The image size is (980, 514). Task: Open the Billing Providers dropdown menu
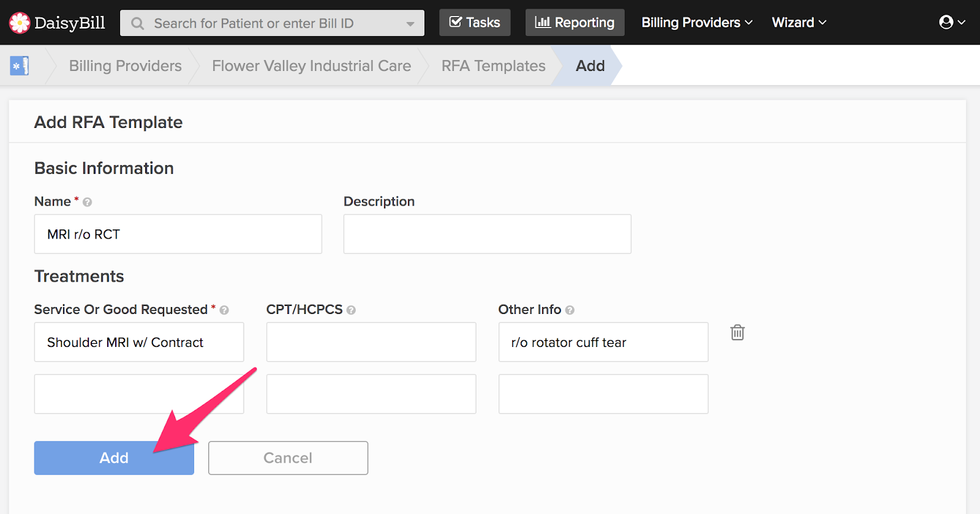[696, 23]
